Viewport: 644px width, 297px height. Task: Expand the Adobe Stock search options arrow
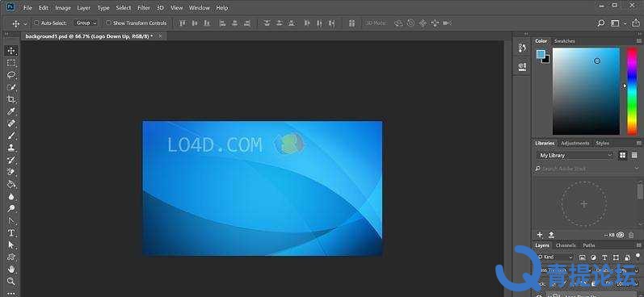coord(637,169)
